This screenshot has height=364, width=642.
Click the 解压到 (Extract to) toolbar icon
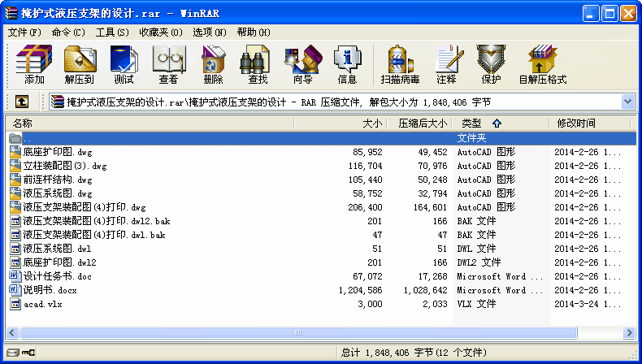80,64
